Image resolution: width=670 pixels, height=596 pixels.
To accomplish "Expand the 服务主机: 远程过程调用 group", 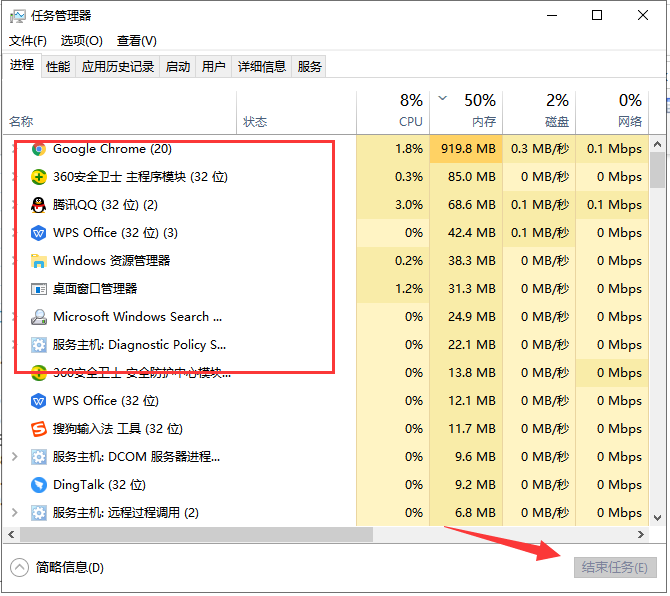I will (14, 513).
